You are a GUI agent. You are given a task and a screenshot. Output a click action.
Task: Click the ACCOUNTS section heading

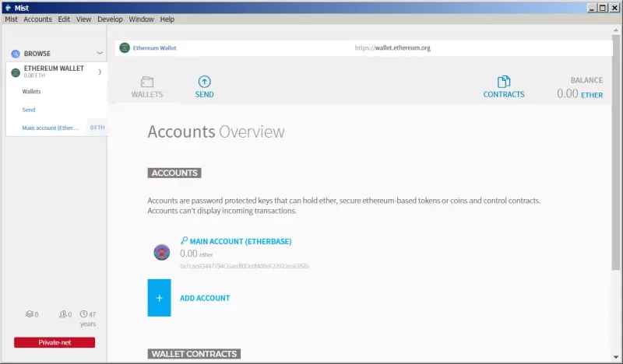(x=174, y=173)
